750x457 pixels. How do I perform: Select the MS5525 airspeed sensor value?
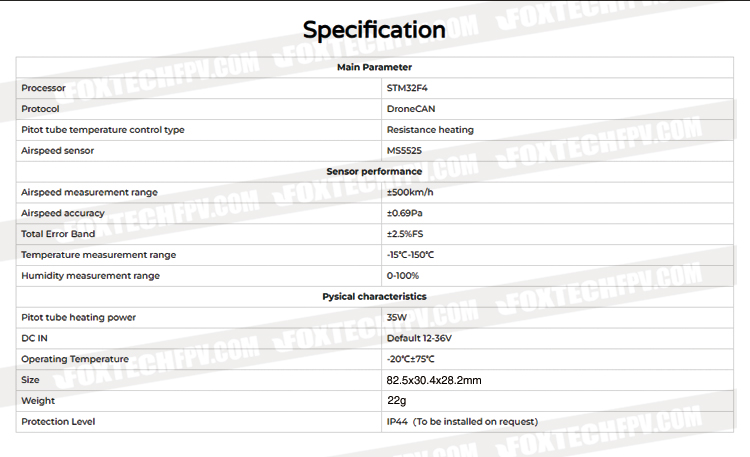pos(404,151)
